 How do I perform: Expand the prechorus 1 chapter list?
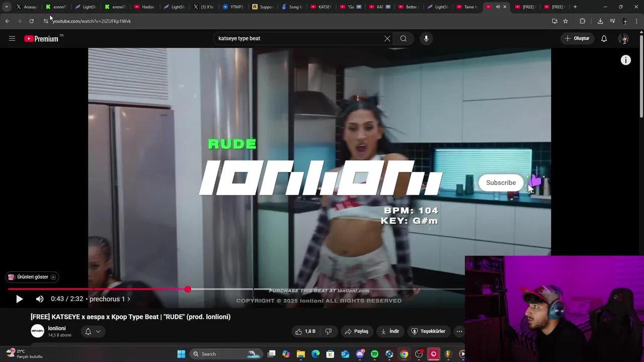coord(110,299)
